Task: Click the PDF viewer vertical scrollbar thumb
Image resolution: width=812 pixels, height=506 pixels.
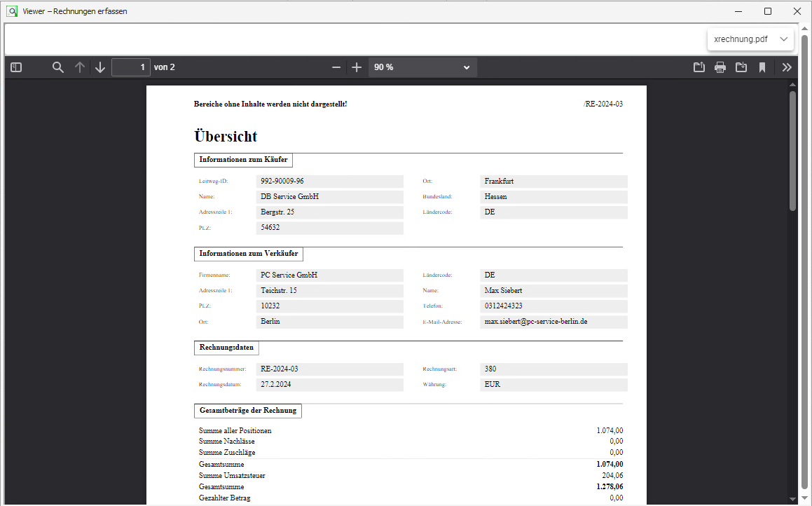Action: [x=792, y=151]
